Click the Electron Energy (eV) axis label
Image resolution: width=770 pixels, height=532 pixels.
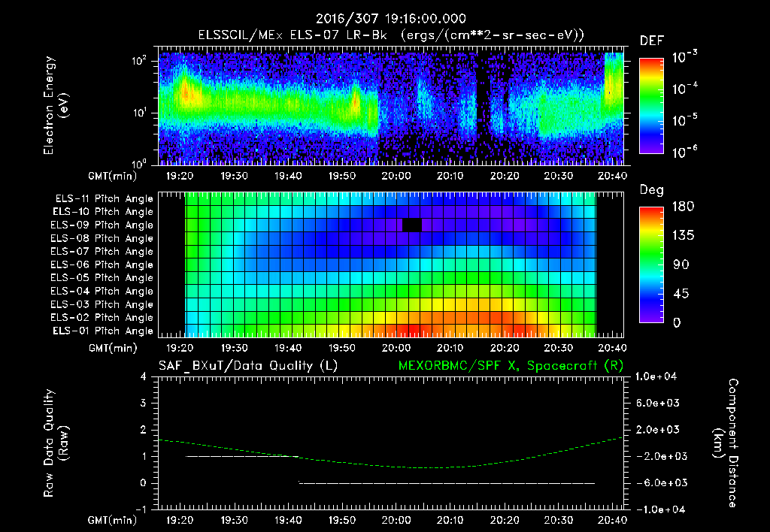click(x=56, y=105)
